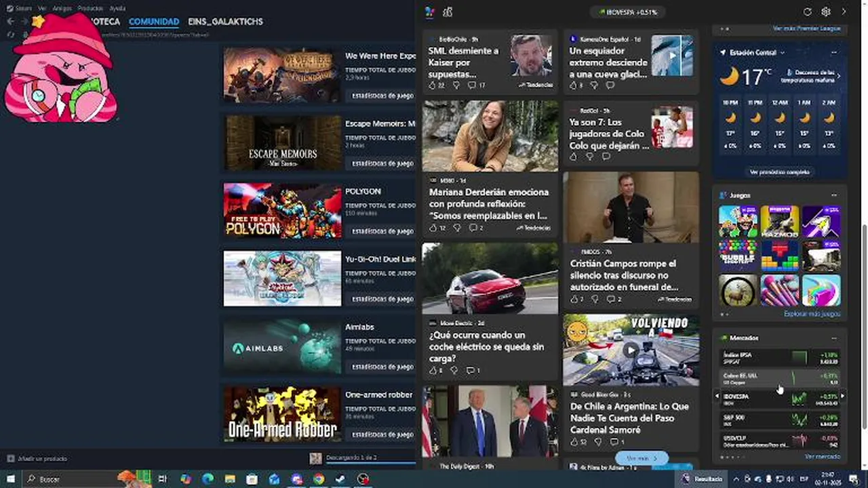Open widgets settings gear
Screen dimensions: 868x488
coord(826,12)
